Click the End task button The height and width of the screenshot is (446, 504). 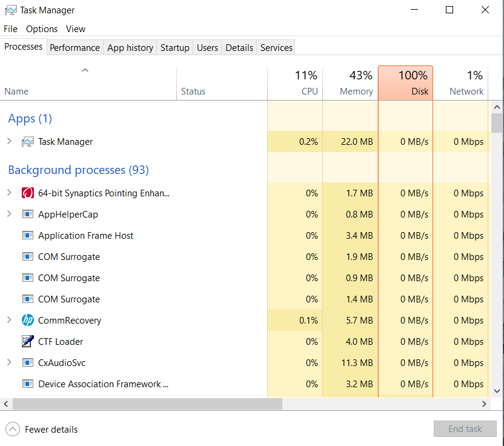[465, 428]
